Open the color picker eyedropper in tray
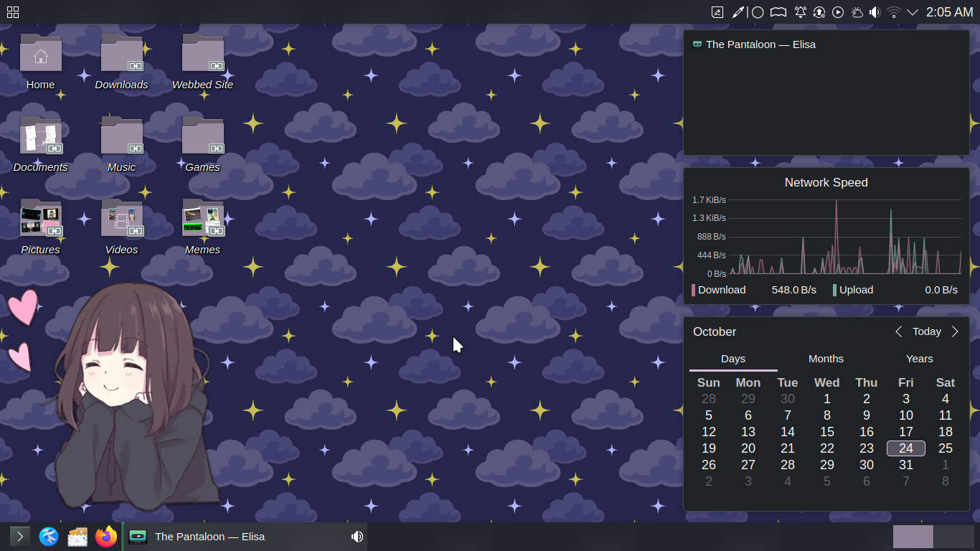 738,12
